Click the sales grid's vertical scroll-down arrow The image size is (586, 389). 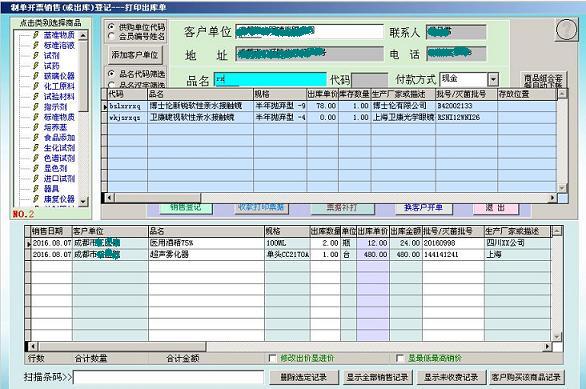(x=556, y=337)
